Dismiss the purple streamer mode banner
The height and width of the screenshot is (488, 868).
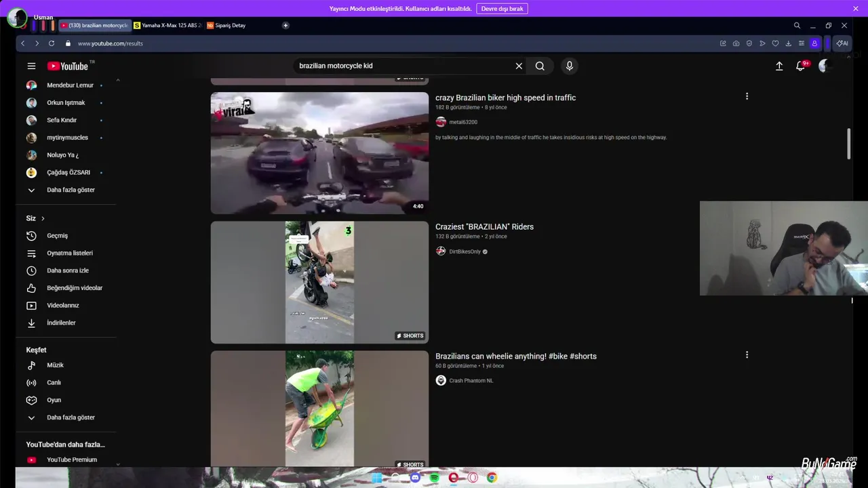click(856, 9)
